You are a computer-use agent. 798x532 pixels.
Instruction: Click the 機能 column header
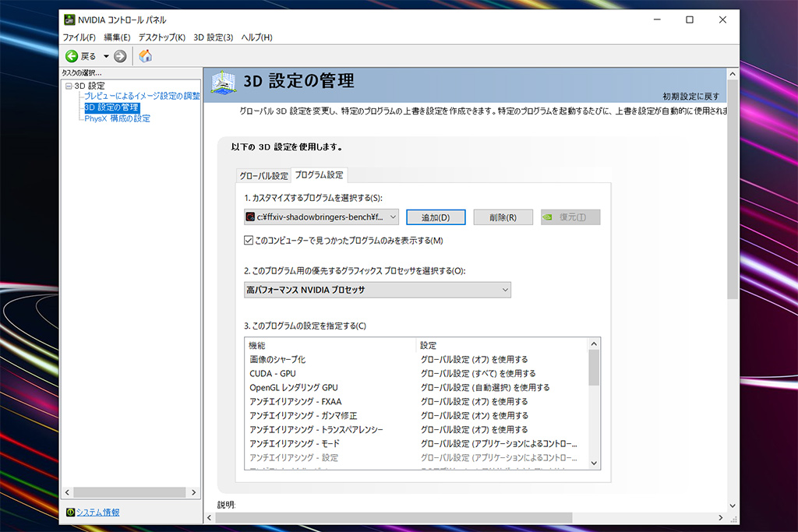click(x=330, y=345)
